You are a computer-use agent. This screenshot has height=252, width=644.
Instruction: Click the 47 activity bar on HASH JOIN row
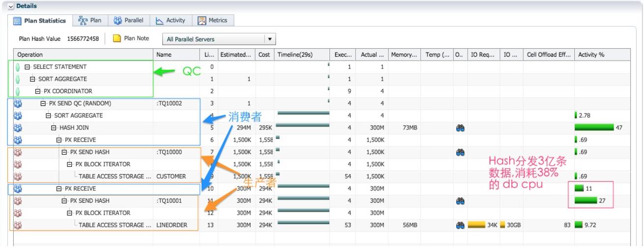click(x=594, y=128)
